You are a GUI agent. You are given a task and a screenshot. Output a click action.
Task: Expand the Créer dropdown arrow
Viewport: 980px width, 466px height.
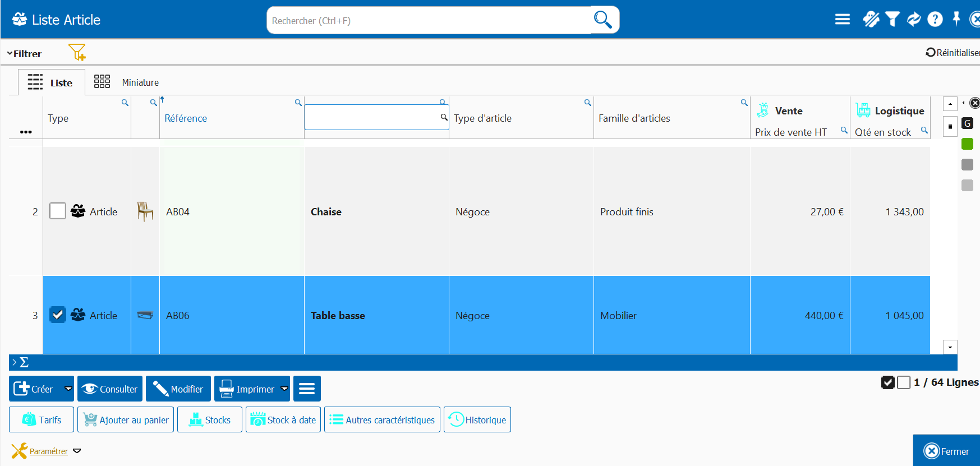pyautogui.click(x=68, y=389)
